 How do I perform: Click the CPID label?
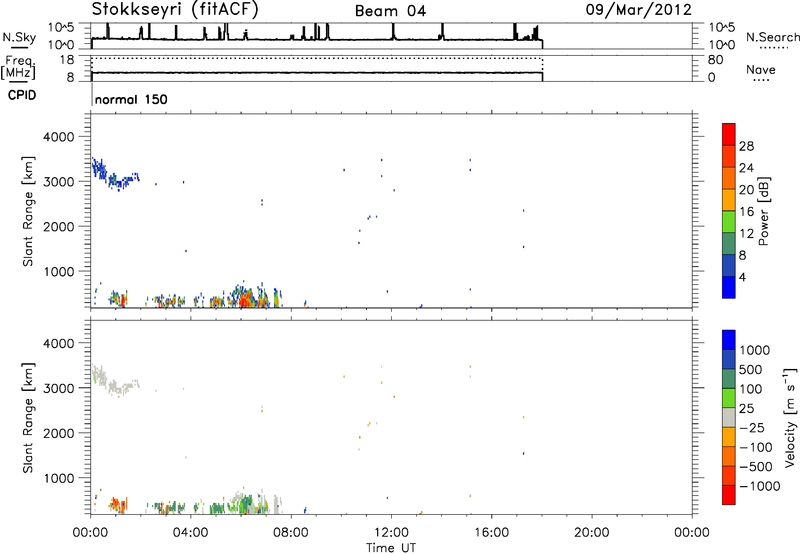click(22, 95)
